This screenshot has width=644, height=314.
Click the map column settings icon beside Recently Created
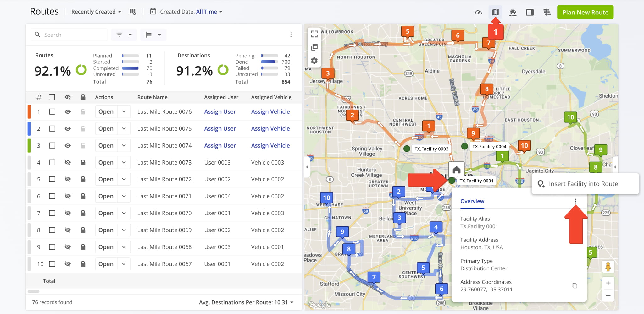pos(133,12)
